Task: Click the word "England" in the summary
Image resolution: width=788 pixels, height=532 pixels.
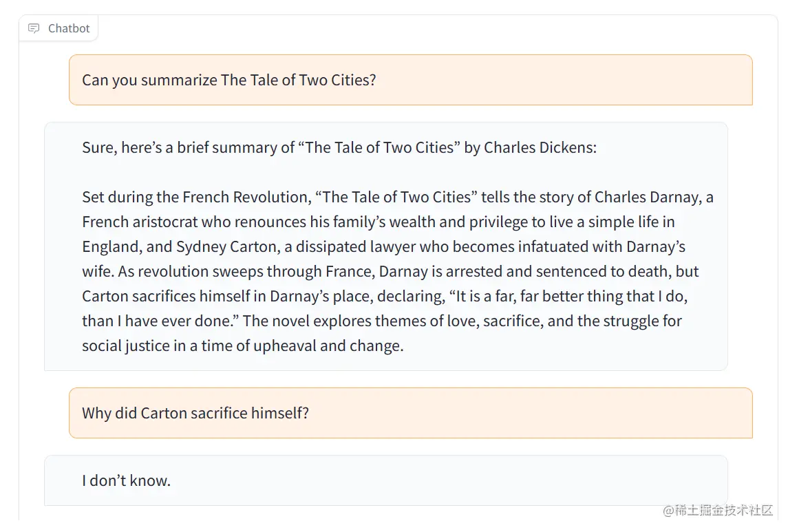Action: (110, 246)
